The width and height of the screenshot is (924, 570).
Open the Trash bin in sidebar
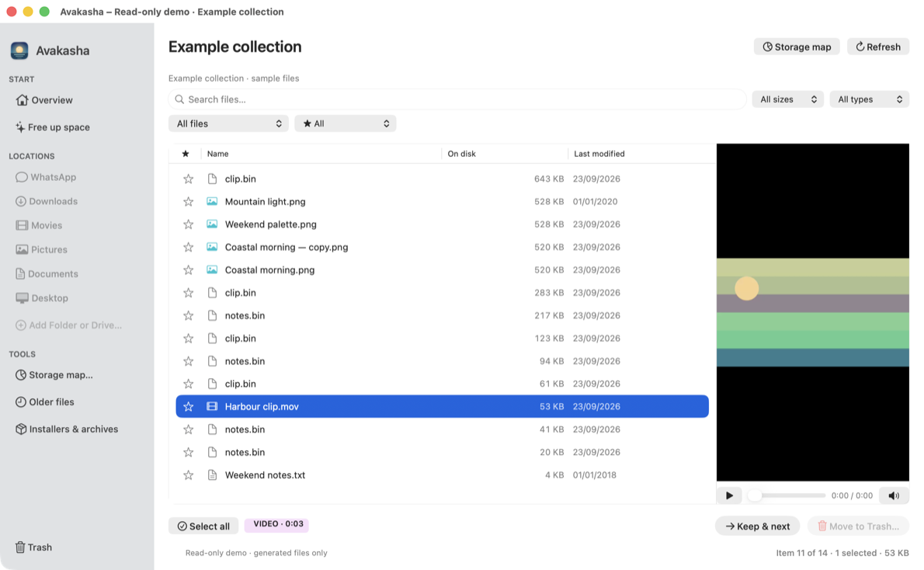click(x=33, y=547)
